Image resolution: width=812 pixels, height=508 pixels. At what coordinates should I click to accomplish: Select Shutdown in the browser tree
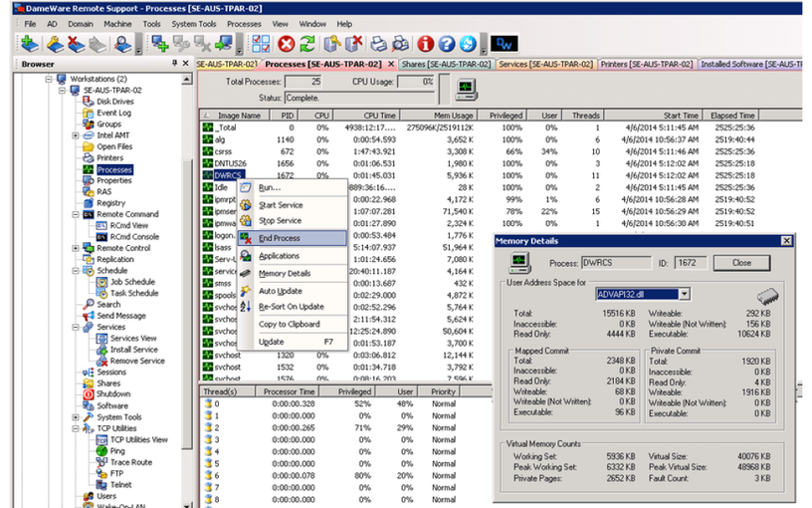pos(113,394)
